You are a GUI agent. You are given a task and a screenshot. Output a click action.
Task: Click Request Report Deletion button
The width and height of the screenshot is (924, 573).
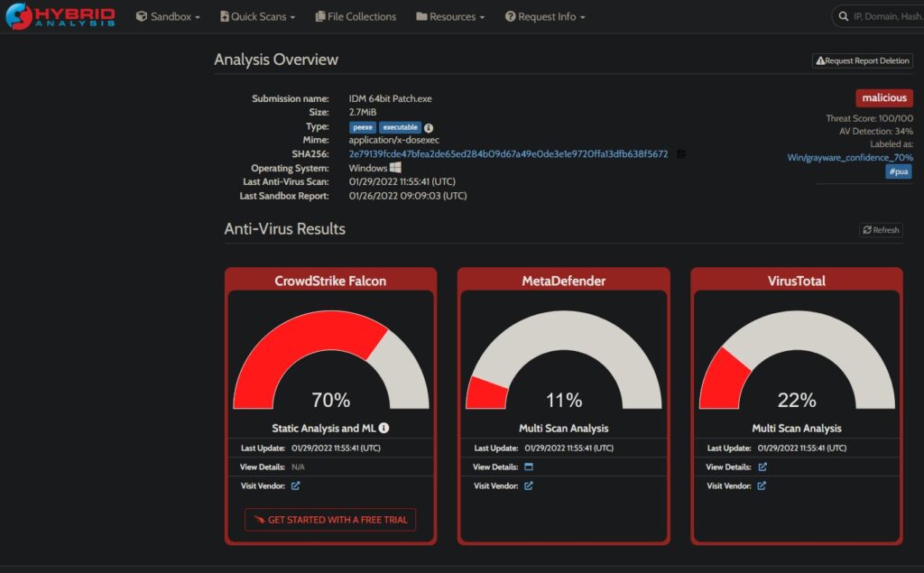coord(862,60)
